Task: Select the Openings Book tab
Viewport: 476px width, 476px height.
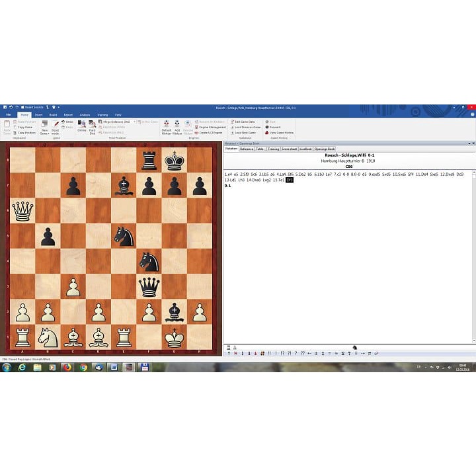Action: coord(324,149)
